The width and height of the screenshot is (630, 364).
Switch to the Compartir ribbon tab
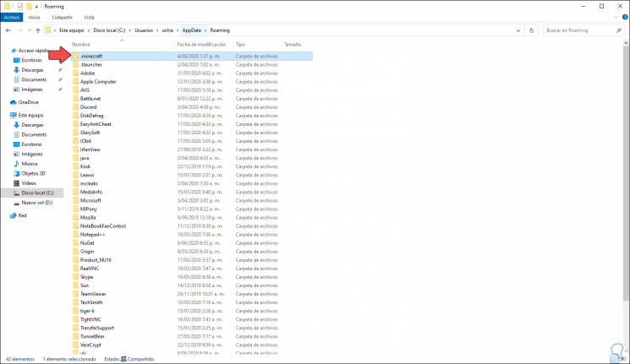click(62, 17)
